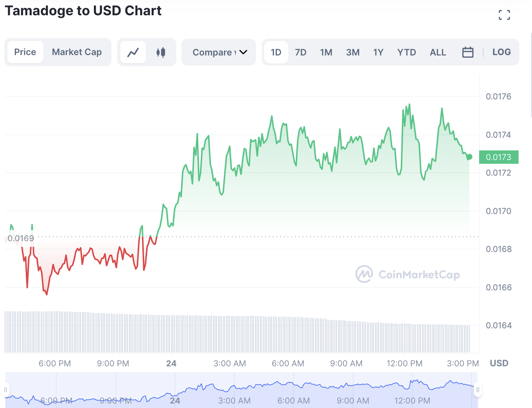This screenshot has height=408, width=532.
Task: Select the 1D time range
Action: coord(276,52)
